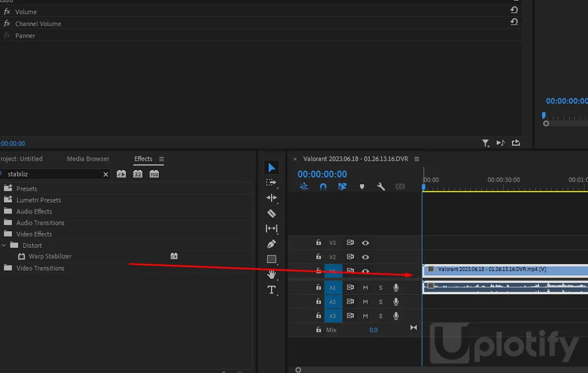
Task: Lock the A1 track
Action: 318,287
